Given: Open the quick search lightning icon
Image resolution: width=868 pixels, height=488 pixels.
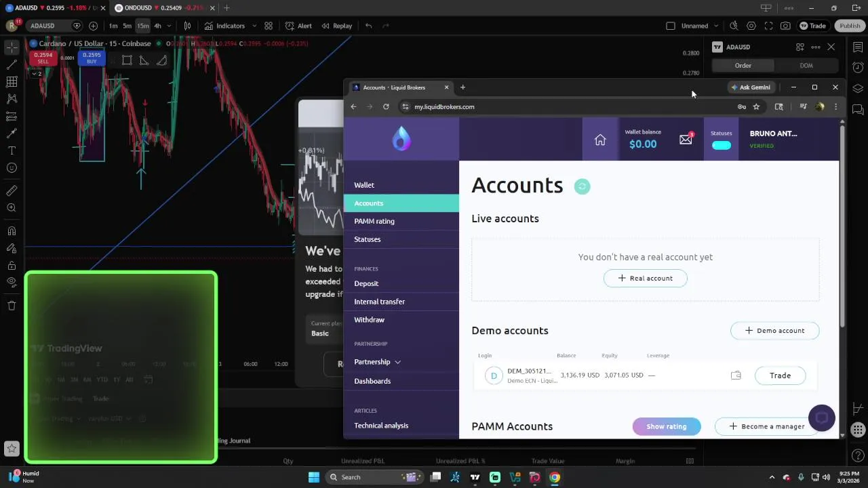Looking at the screenshot, I should point(734,26).
